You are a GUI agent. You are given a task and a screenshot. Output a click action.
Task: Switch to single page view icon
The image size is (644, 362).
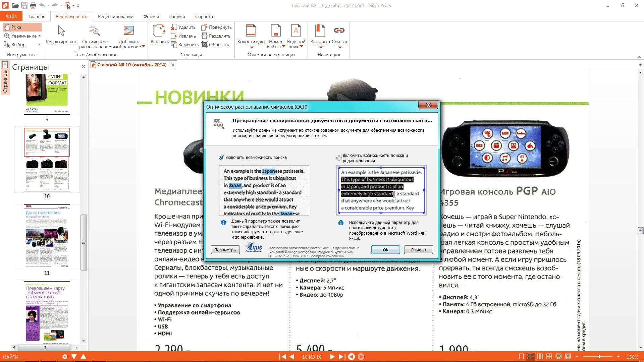click(521, 357)
